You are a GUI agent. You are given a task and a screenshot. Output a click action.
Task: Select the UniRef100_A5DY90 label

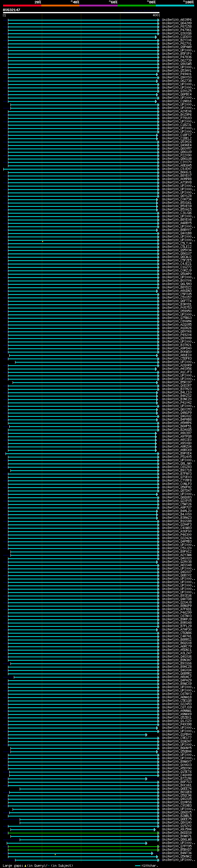176,768
